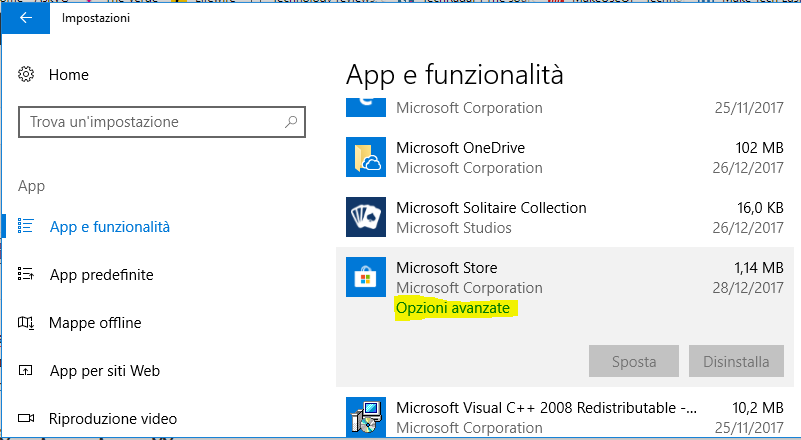Open Home via the gear icon

[27, 75]
